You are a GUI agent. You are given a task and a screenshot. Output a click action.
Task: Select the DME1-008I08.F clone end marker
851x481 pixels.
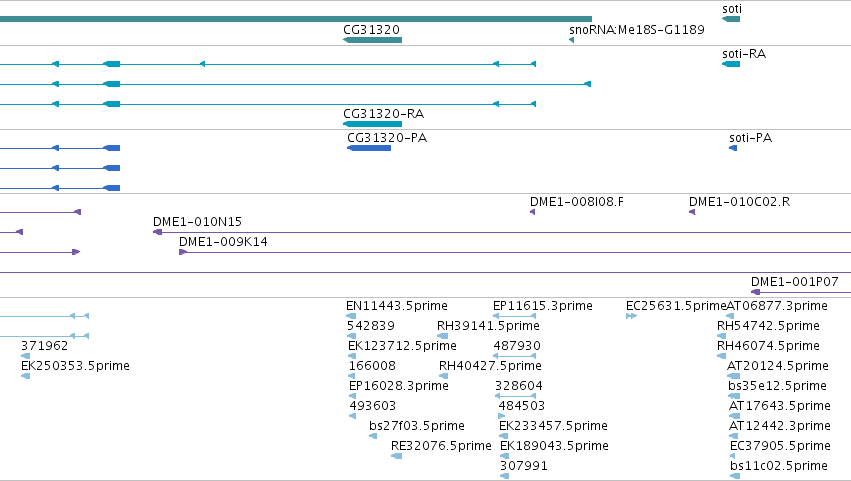point(532,212)
